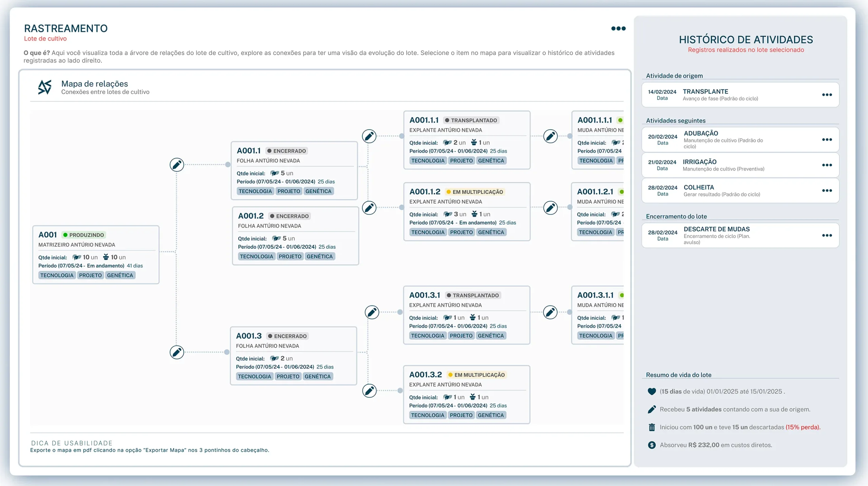The image size is (868, 486).
Task: Click the pencil edit icon between A001 and A001.1
Action: tap(177, 165)
